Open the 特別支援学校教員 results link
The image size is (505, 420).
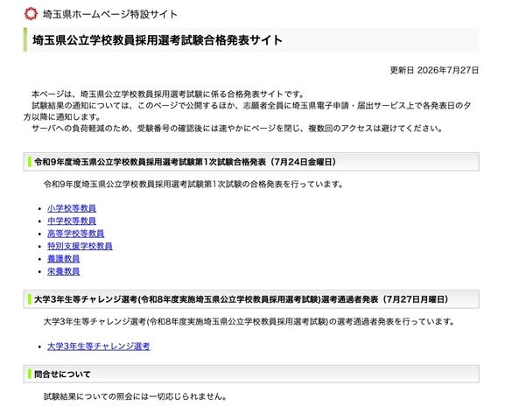[80, 246]
